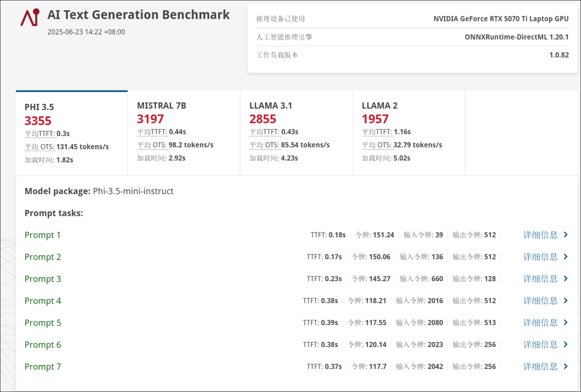This screenshot has width=581, height=392.
Task: Click the 平均 OTS label under MISTRAL 7B
Action: [x=152, y=145]
